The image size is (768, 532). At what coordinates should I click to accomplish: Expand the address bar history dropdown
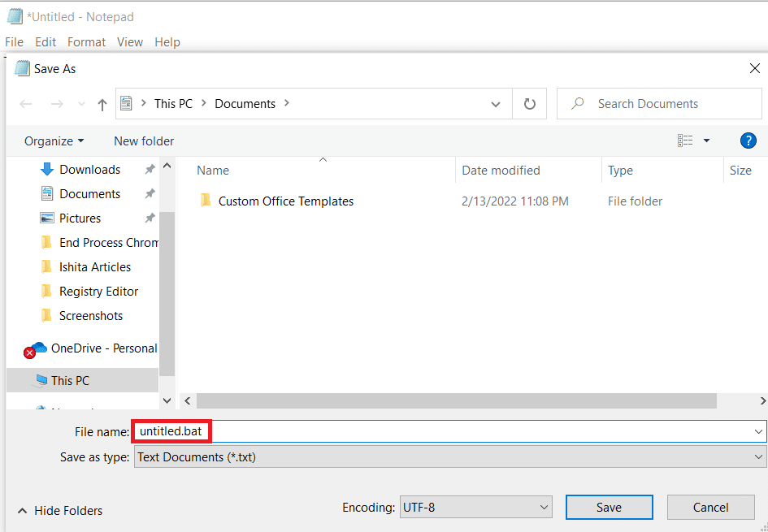coord(496,104)
